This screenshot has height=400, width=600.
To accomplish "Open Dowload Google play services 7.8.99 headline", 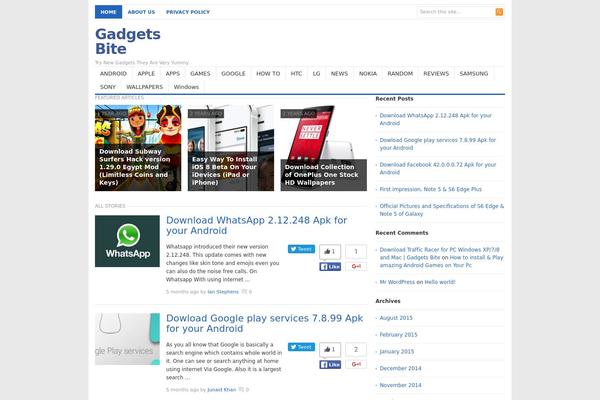I will pos(264,323).
